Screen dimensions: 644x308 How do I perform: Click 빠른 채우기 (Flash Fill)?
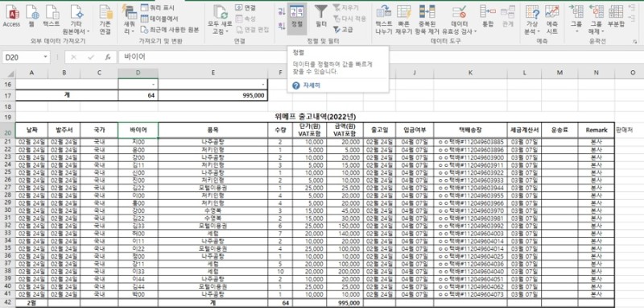404,19
